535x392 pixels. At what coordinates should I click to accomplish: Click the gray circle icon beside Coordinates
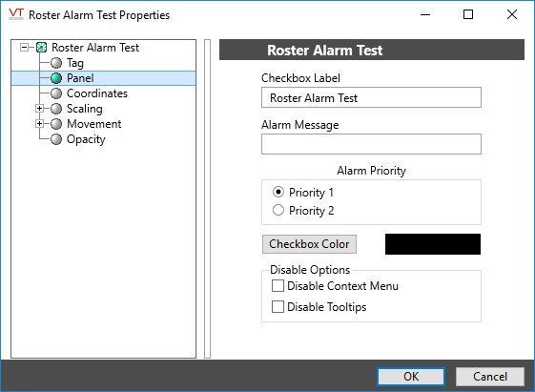(56, 93)
